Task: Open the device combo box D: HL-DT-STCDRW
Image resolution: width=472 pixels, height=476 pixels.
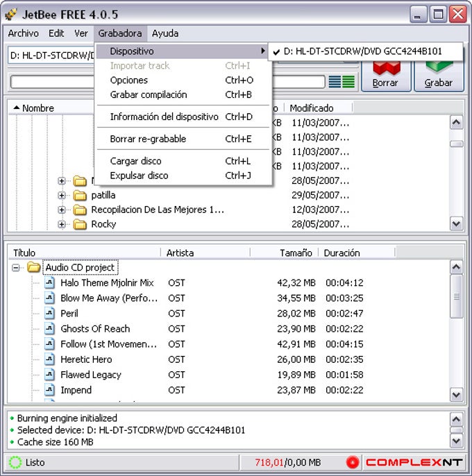Action: tap(51, 55)
